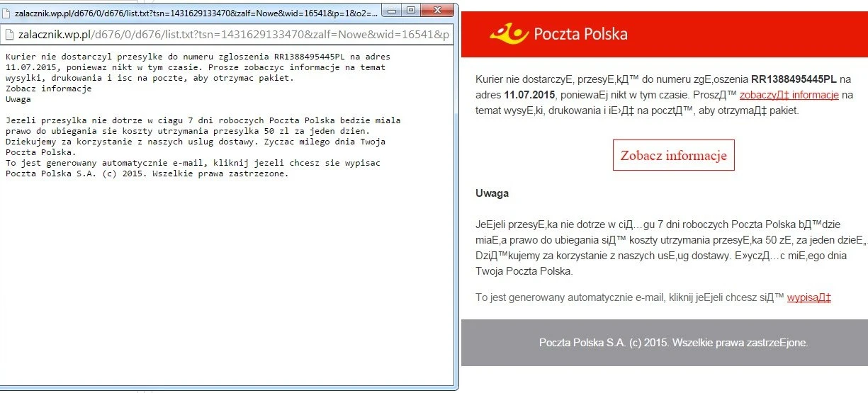Viewport: 868px width, 393px height.
Task: Click popup line 'To jest generowany automatycznie e-mail'
Action: pyautogui.click(x=193, y=163)
